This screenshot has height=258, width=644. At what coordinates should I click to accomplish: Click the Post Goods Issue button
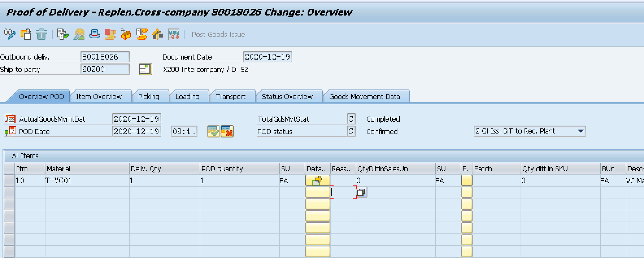[218, 34]
